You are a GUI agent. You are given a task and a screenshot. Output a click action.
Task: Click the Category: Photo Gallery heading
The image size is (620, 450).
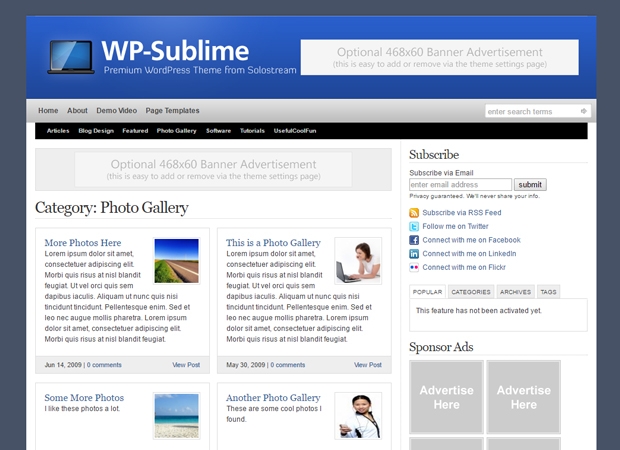click(x=112, y=208)
